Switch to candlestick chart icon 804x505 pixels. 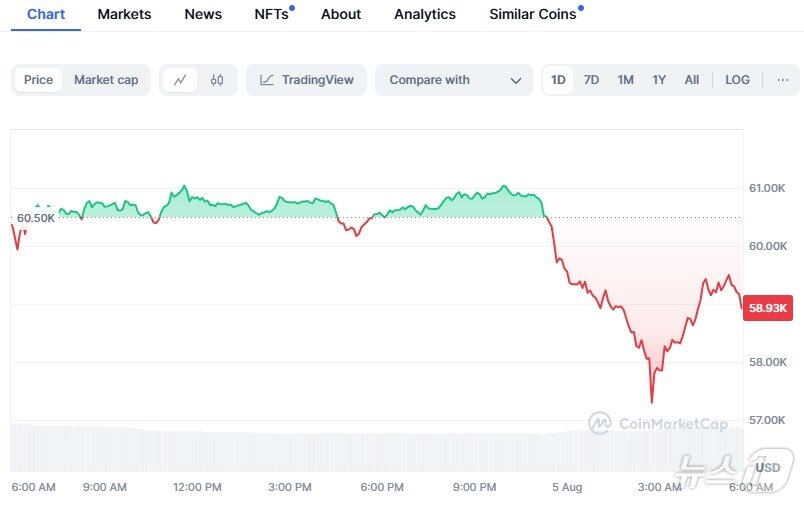(x=216, y=80)
